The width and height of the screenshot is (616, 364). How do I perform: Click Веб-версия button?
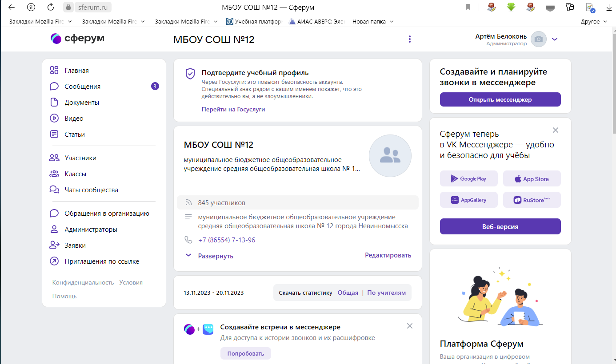[500, 226]
